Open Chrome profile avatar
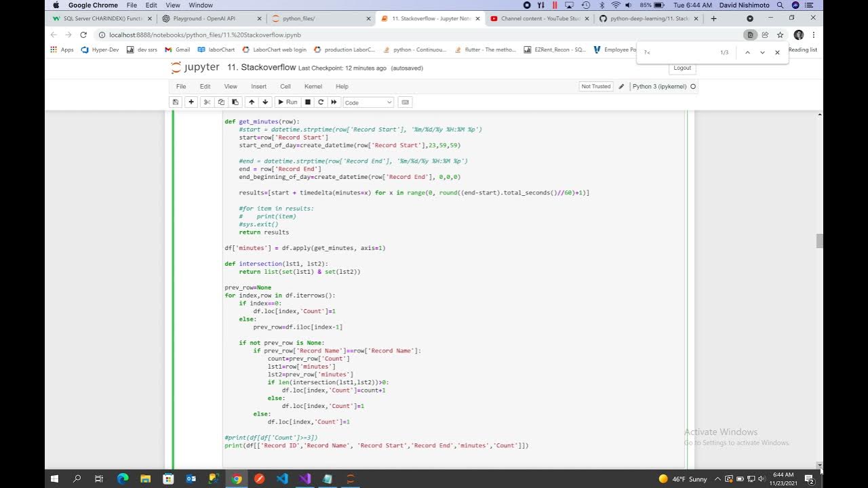The height and width of the screenshot is (488, 868). [798, 35]
